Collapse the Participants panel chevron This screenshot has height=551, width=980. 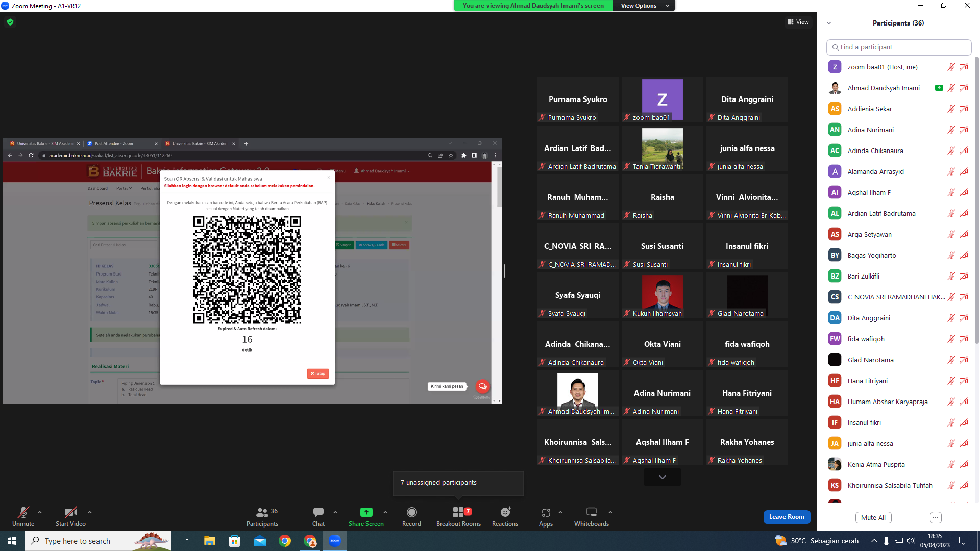coord(829,23)
